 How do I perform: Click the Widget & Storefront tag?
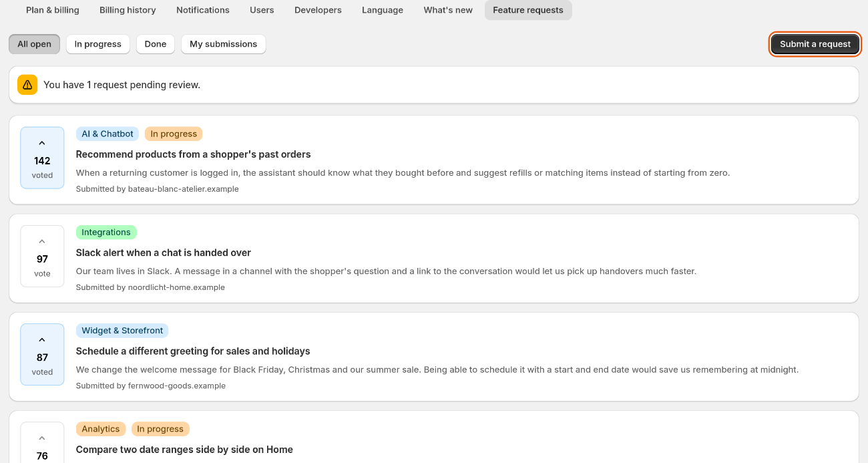(122, 331)
